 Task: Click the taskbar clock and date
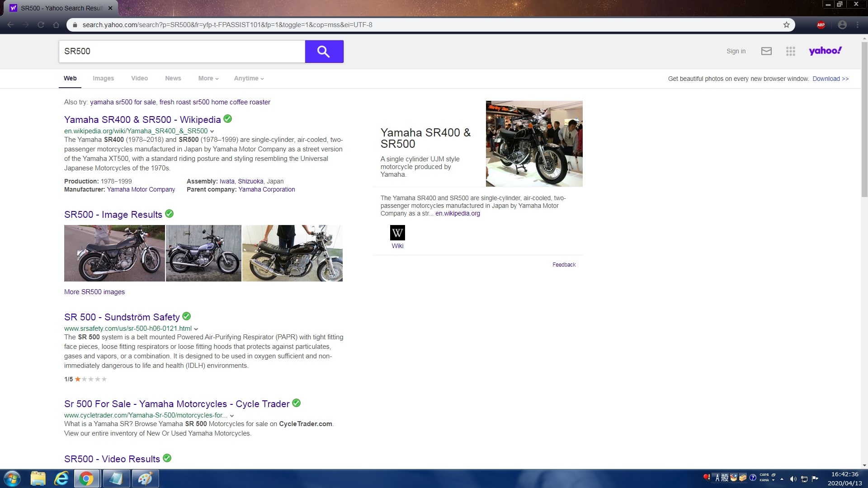(x=844, y=479)
